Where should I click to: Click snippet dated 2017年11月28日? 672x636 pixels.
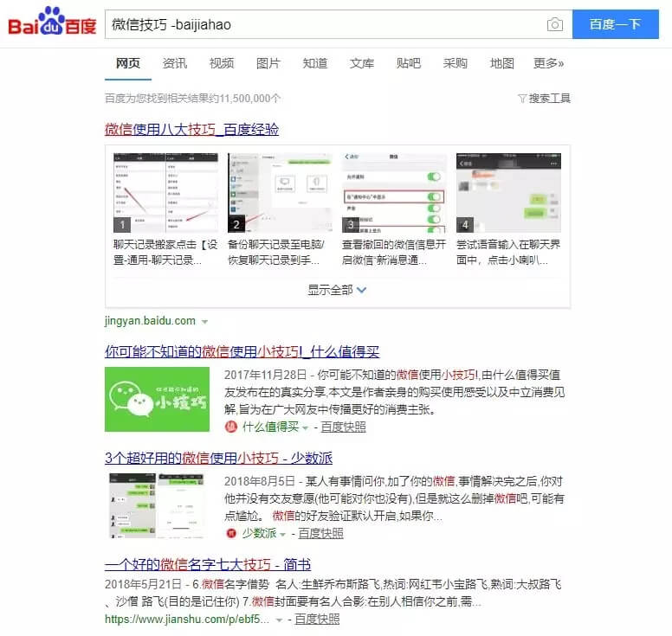click(394, 392)
